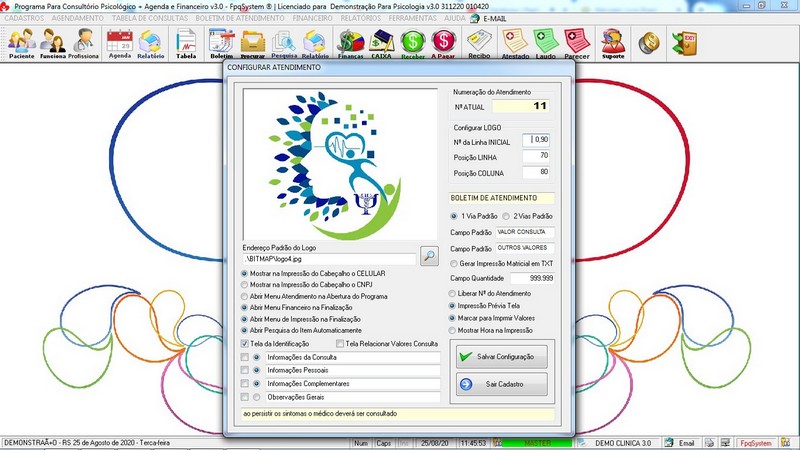Open the Tabela toolbar icon
Viewport: 800px width, 450px height.
(x=186, y=43)
